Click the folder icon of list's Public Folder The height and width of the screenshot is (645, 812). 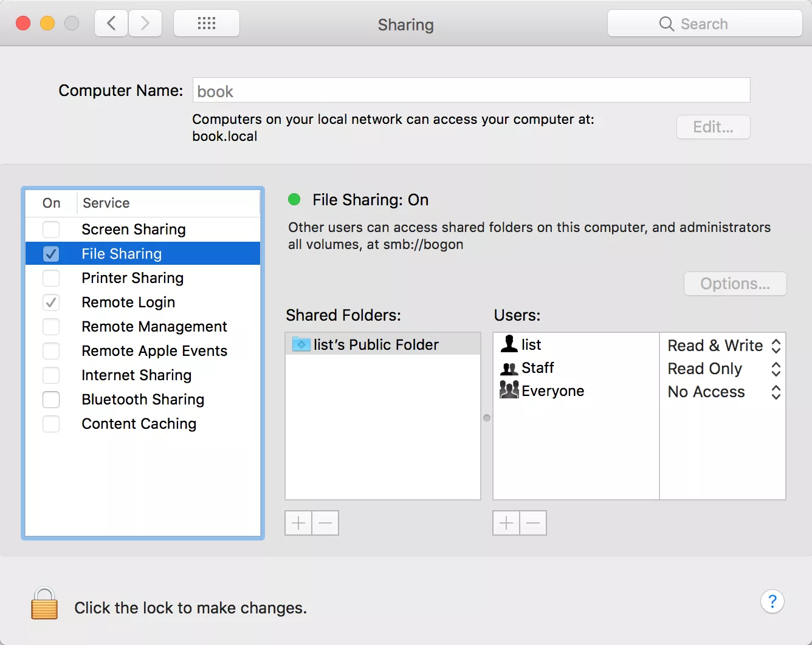[x=301, y=344]
